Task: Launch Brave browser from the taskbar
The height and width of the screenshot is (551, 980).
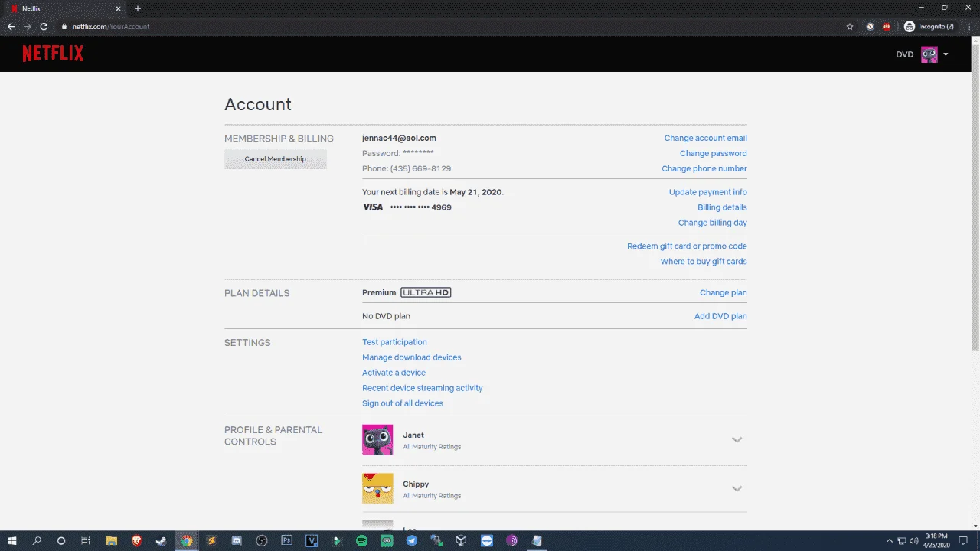Action: click(136, 540)
